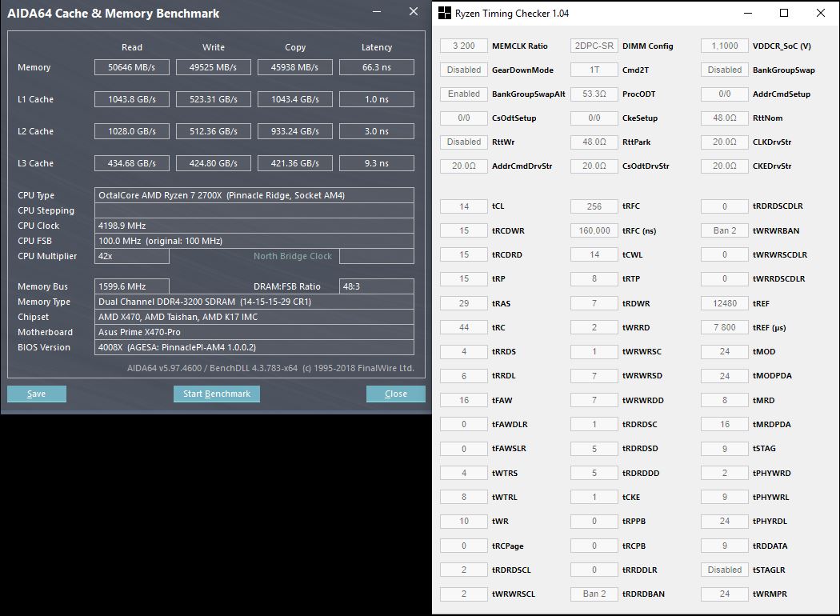The image size is (840, 616).
Task: Click the tCWL value 14
Action: coord(594,255)
